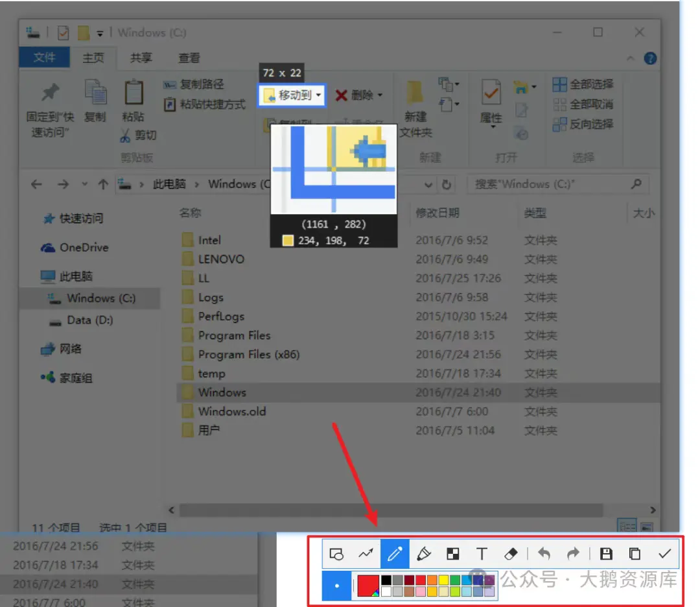Select the eraser tool
700x607 pixels.
[x=511, y=554]
